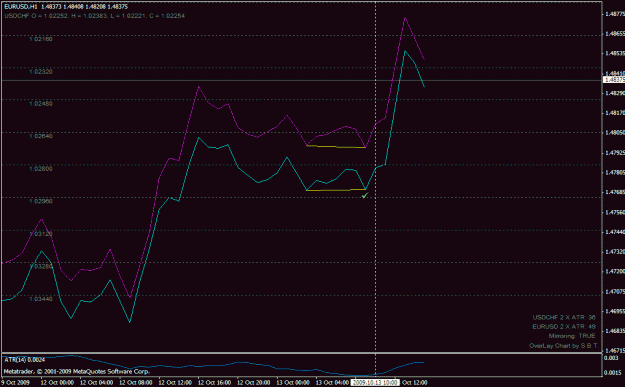Click the right-axis price 1.48050
Viewport: 625px width, 387px height.
pos(615,133)
